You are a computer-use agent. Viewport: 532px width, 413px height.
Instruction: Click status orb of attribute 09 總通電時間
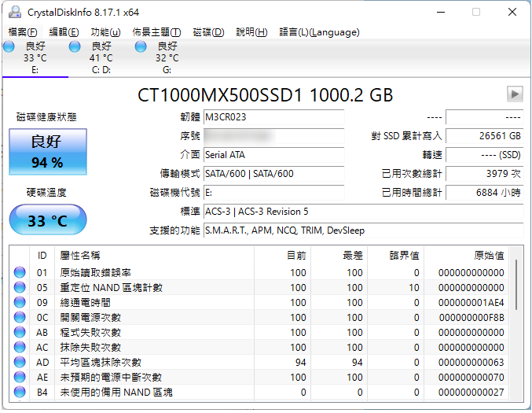tap(20, 302)
